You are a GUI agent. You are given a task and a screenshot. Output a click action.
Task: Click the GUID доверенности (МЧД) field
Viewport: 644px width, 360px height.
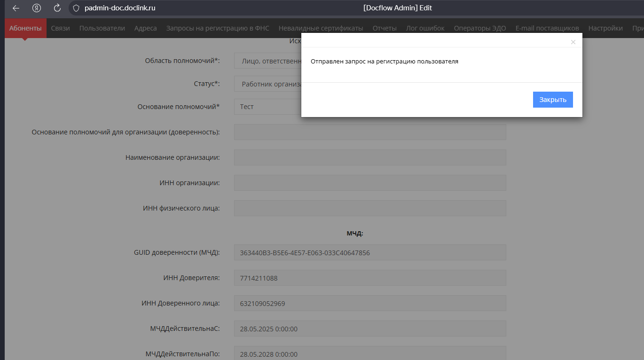click(x=370, y=252)
